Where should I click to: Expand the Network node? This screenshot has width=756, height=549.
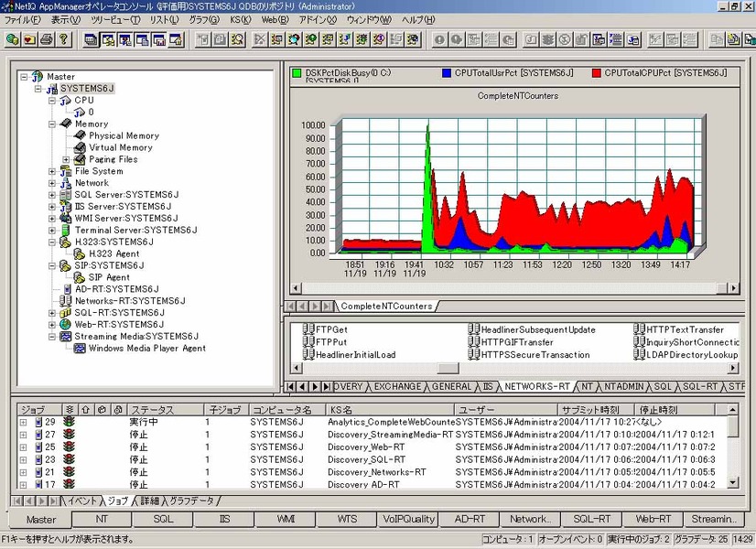click(52, 183)
